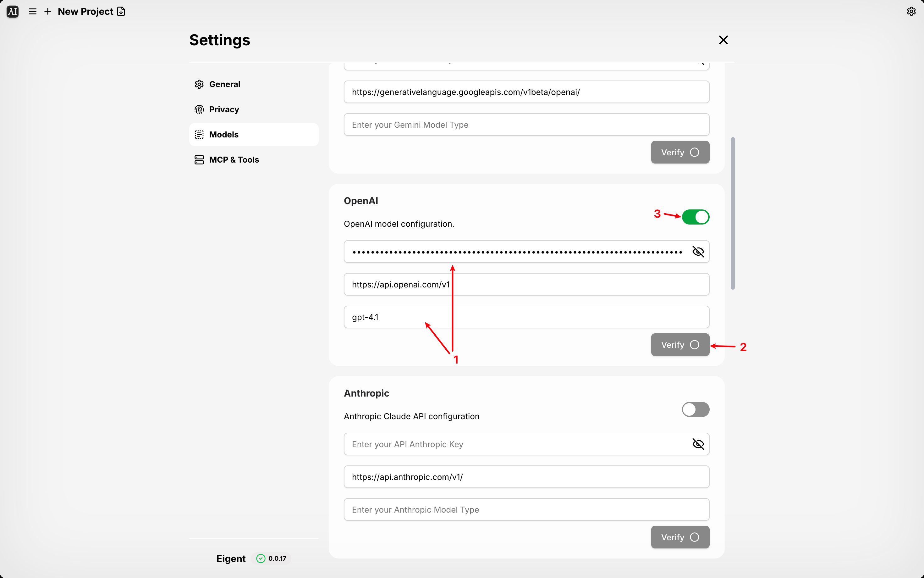Click the New Project title
The image size is (924, 578).
(x=85, y=11)
